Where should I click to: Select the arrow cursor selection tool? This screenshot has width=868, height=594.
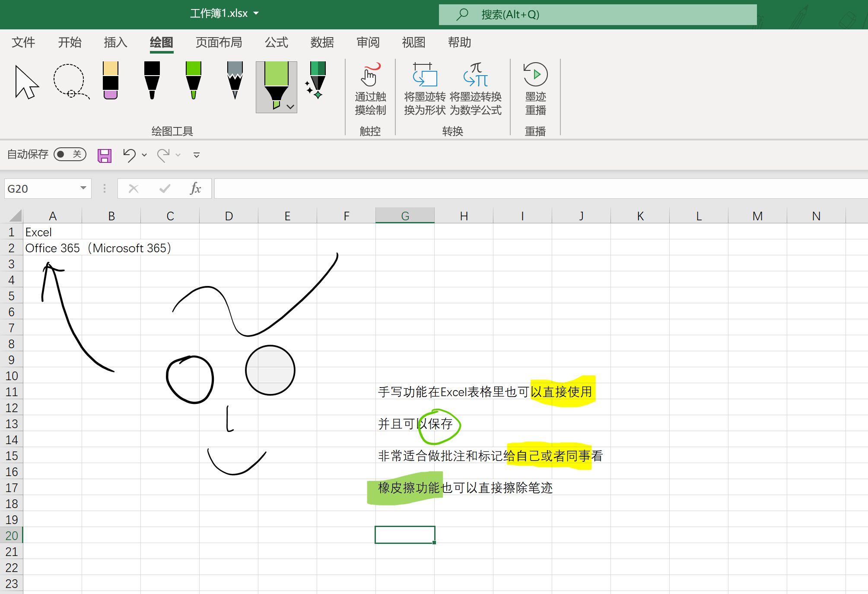(x=26, y=82)
